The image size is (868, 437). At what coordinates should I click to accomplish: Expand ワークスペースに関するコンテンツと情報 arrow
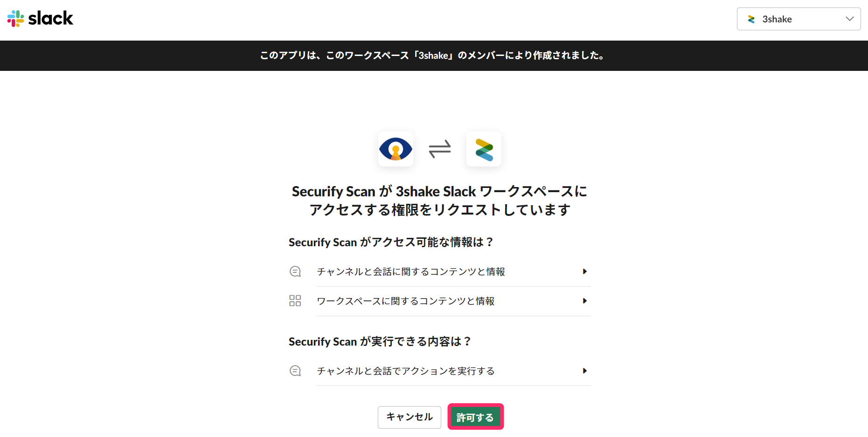click(584, 301)
